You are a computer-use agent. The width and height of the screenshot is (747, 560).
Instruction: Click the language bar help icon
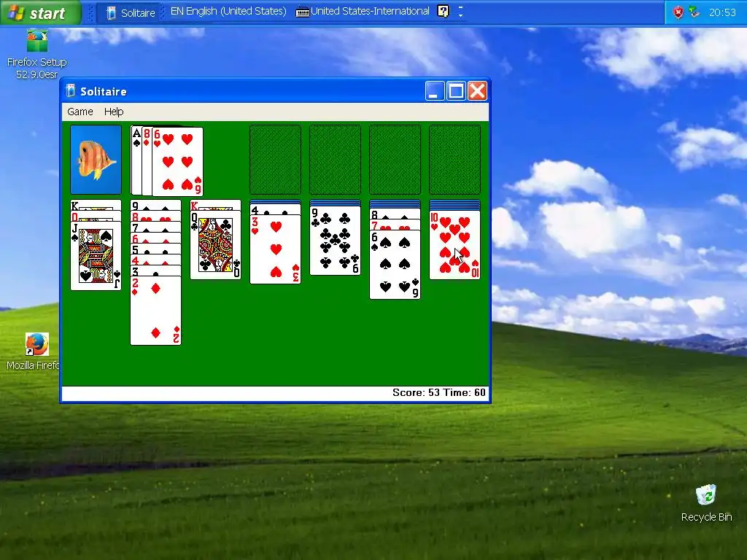pyautogui.click(x=443, y=12)
